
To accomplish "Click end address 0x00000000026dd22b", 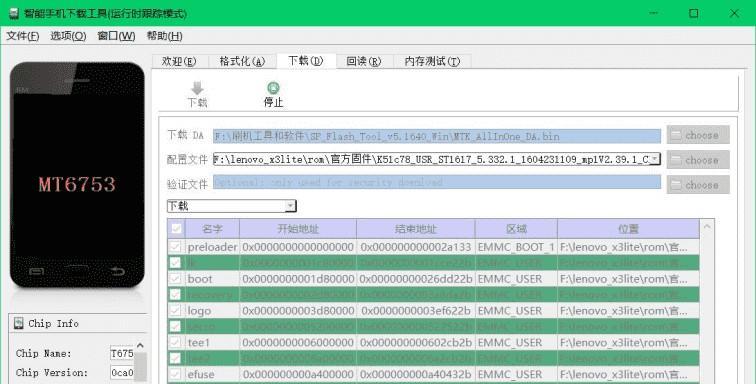I will click(x=416, y=279).
